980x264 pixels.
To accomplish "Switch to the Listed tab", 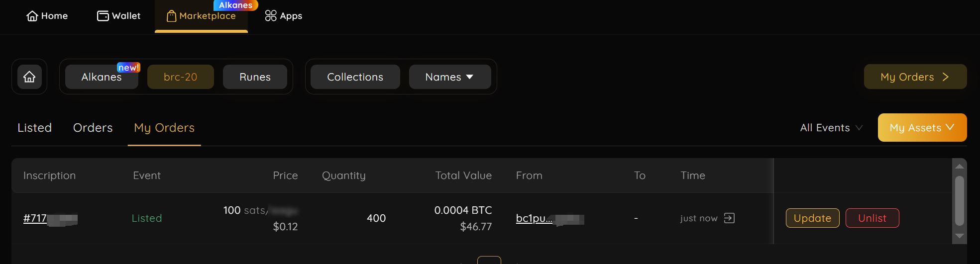I will [x=34, y=128].
